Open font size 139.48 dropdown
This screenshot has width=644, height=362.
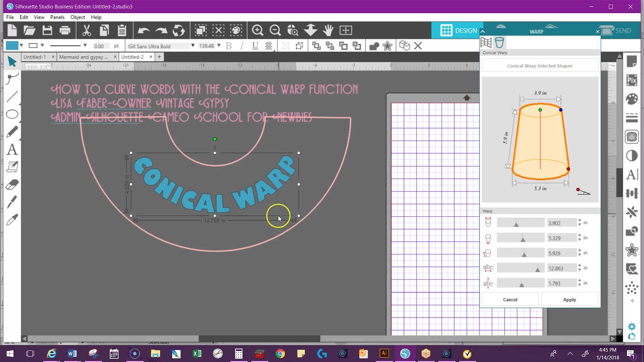click(x=218, y=46)
